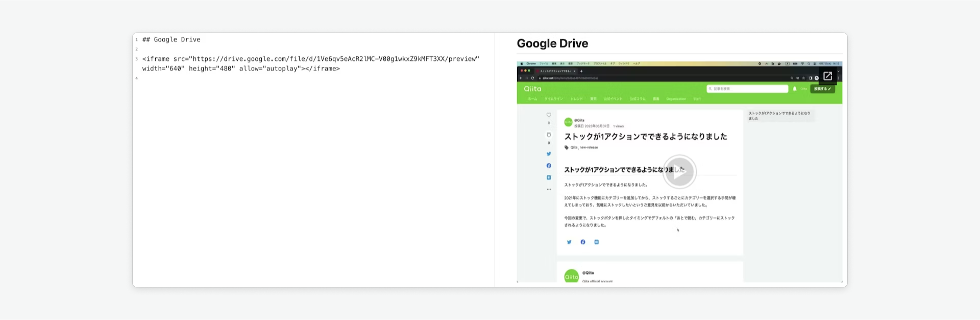Select the 公式イベント tab in the Qiita nav
This screenshot has height=320, width=980.
(613, 99)
